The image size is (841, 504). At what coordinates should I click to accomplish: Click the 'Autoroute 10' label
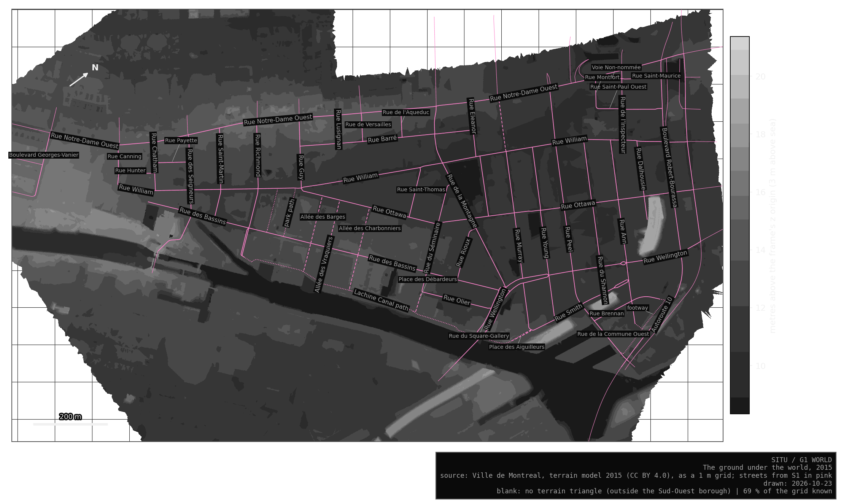point(662,315)
